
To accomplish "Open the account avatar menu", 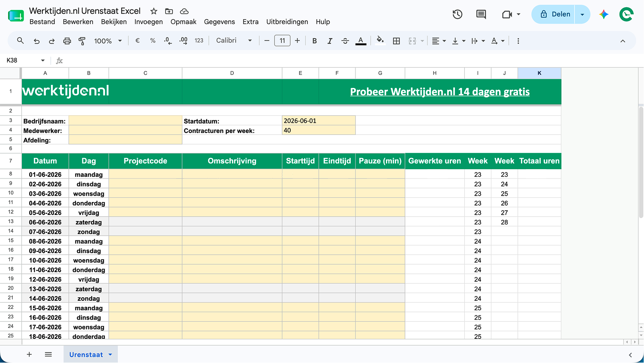I will (626, 14).
